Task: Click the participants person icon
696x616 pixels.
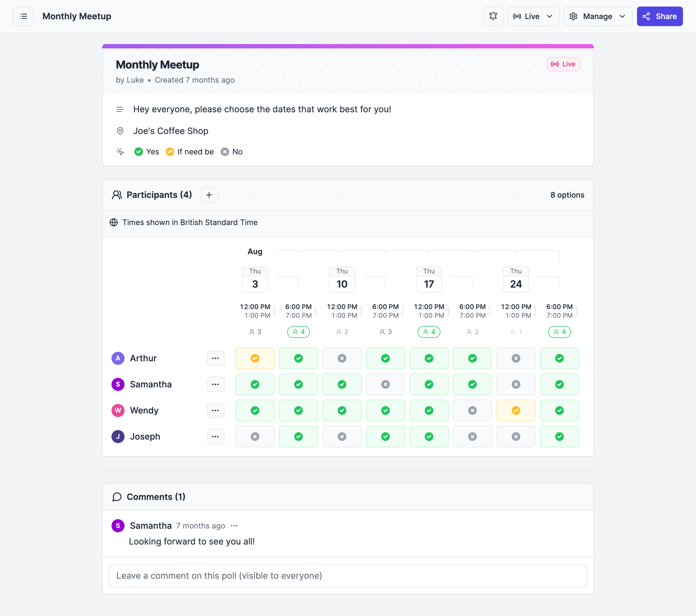Action: 117,194
